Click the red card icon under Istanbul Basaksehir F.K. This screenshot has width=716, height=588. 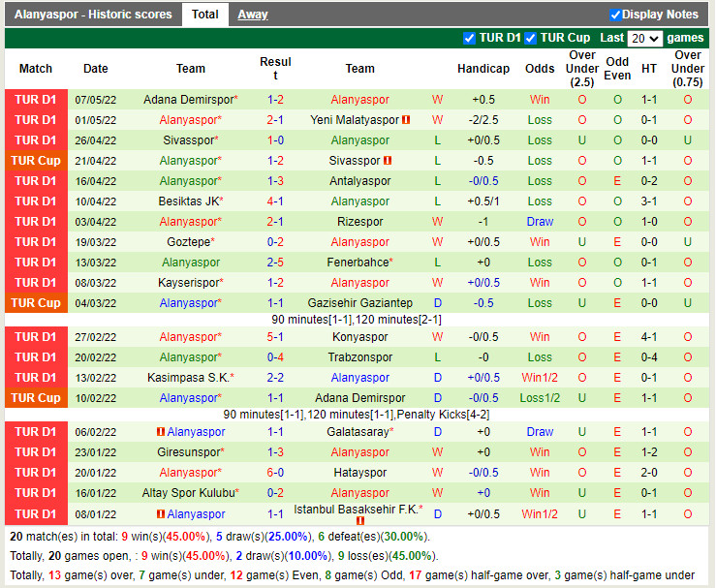(x=360, y=520)
